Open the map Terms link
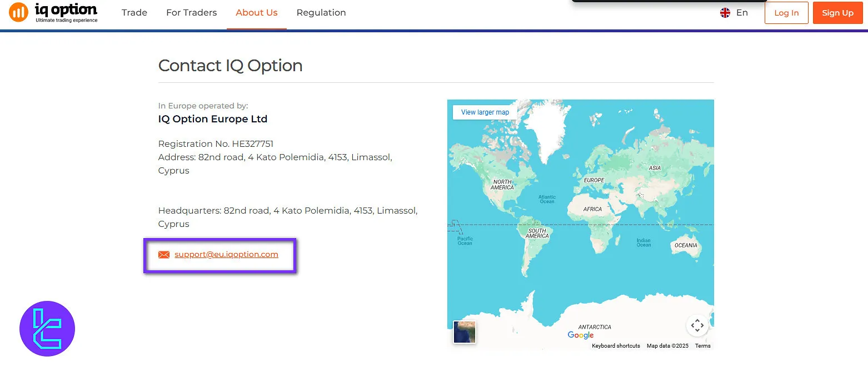The height and width of the screenshot is (376, 868). pos(702,345)
